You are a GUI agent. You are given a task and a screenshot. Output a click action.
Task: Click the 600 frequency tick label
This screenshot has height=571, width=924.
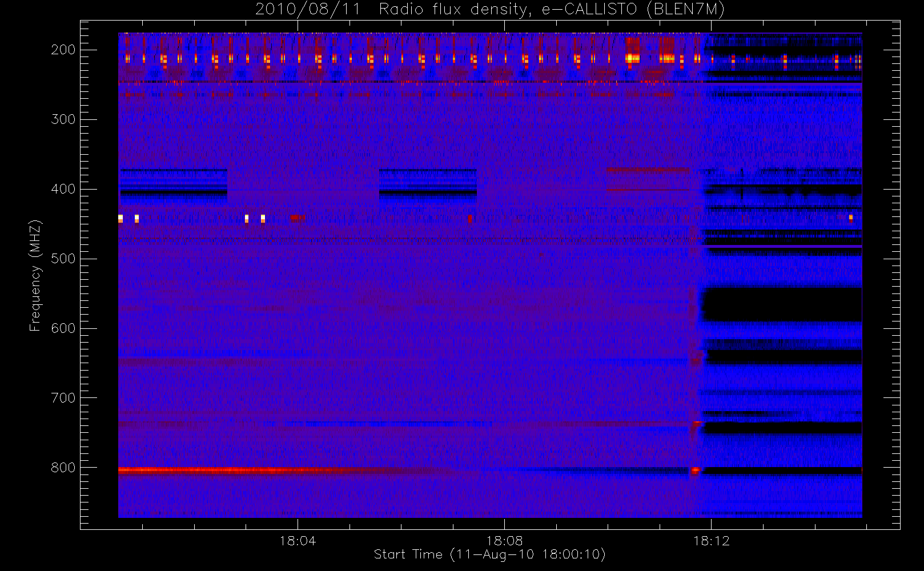click(x=63, y=328)
